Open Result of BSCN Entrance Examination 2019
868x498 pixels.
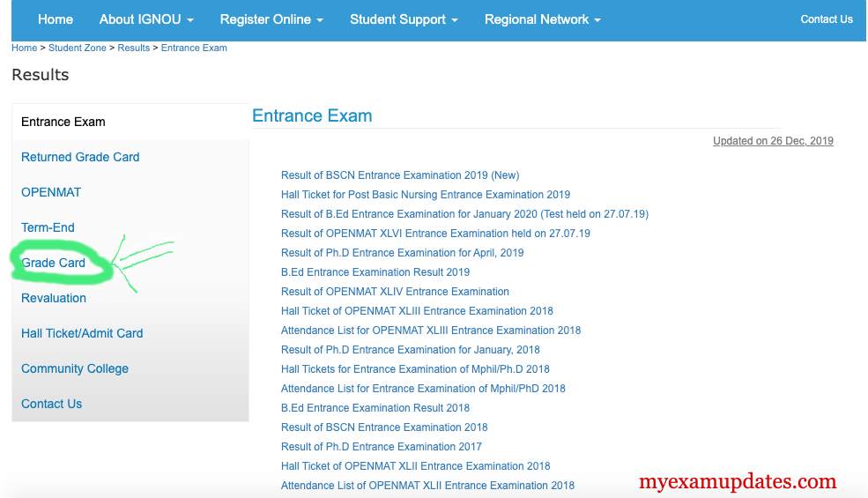point(400,175)
